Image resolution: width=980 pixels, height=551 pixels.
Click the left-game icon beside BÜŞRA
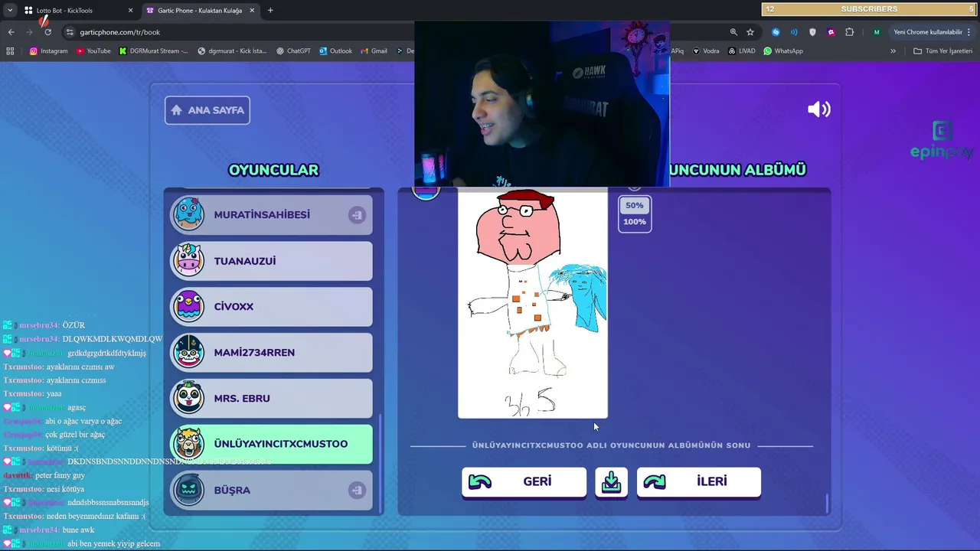click(357, 490)
